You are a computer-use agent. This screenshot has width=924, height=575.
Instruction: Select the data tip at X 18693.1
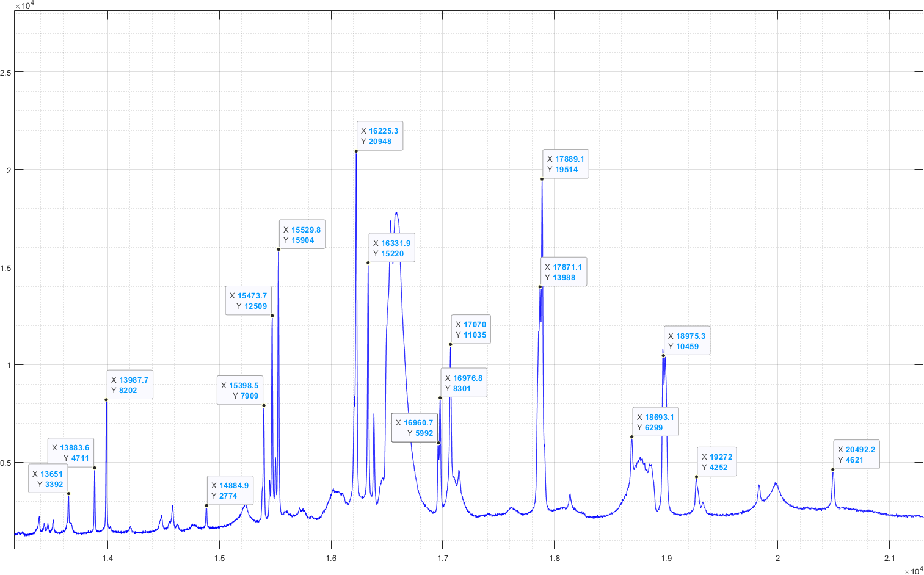(655, 422)
